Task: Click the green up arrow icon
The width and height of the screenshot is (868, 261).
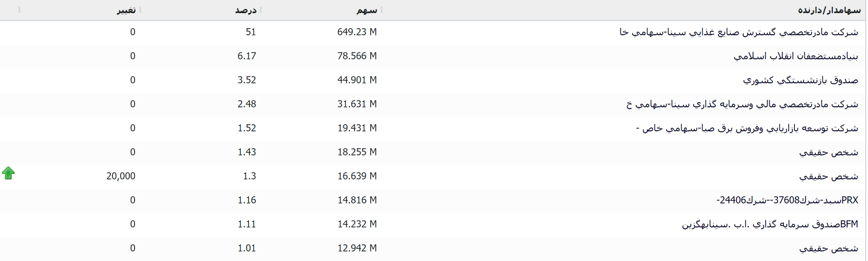Action: point(8,173)
